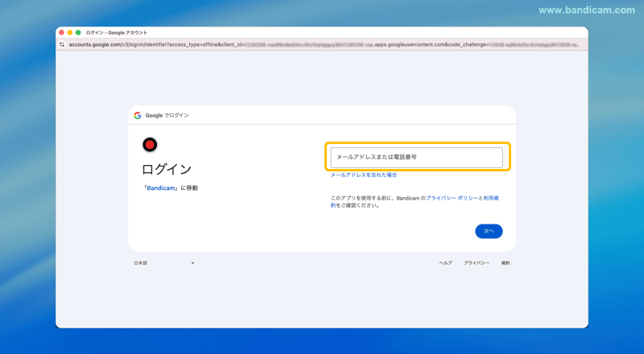Click the email or phone number field
This screenshot has width=644, height=354.
(416, 157)
